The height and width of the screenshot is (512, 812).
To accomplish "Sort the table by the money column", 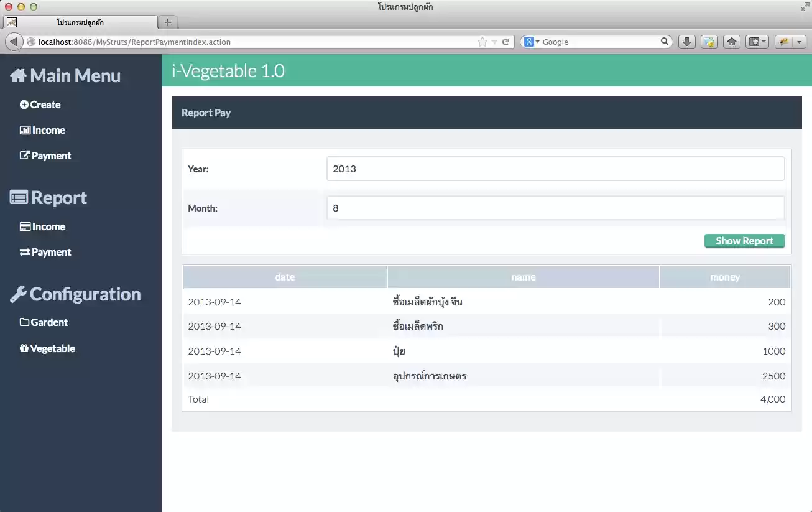I will (x=725, y=277).
